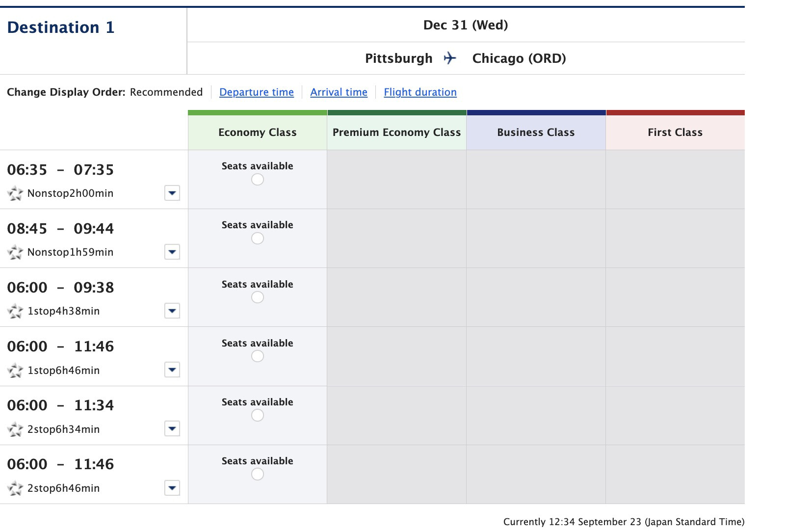The height and width of the screenshot is (532, 786).
Task: Expand details for the 06:35 – 07:35 flight
Action: tap(172, 193)
